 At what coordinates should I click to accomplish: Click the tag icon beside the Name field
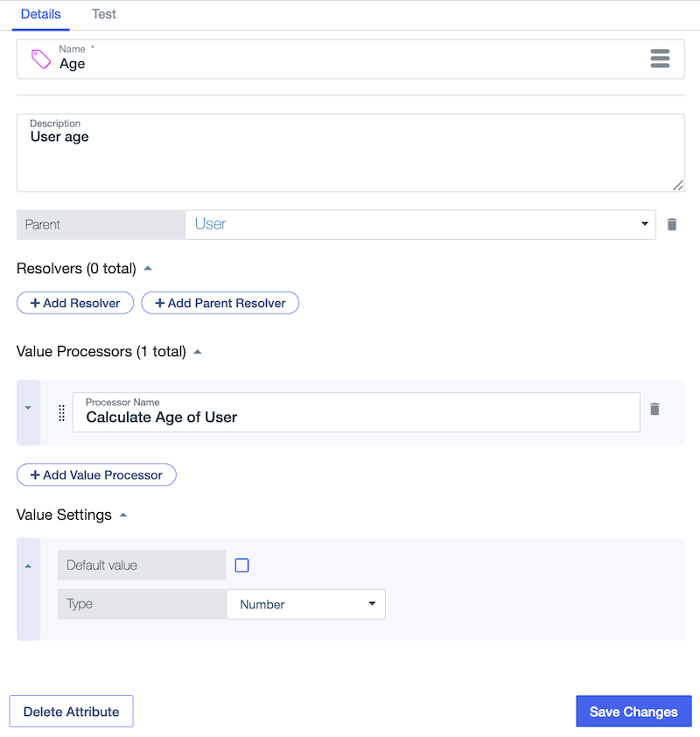click(39, 58)
